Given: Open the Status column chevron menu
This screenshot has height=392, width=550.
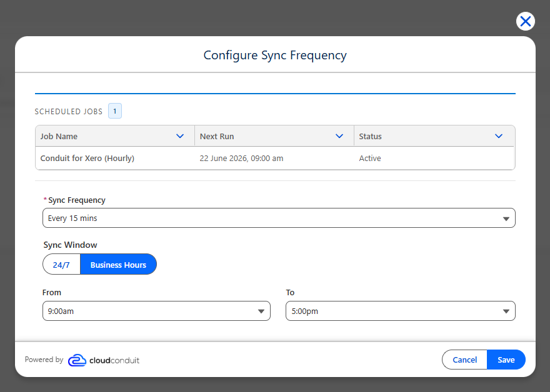Looking at the screenshot, I should coord(499,136).
